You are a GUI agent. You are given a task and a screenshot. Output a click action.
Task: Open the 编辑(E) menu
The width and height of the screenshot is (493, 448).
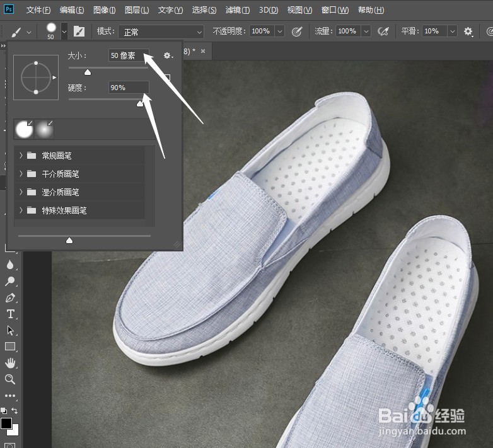click(72, 10)
